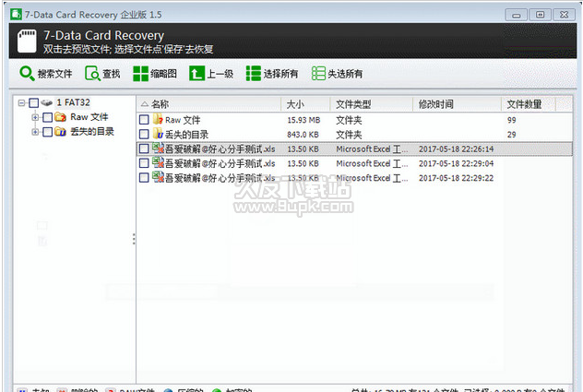Screen dimensions: 583x392
Task: Click the file count 99 cell
Action: (512, 120)
